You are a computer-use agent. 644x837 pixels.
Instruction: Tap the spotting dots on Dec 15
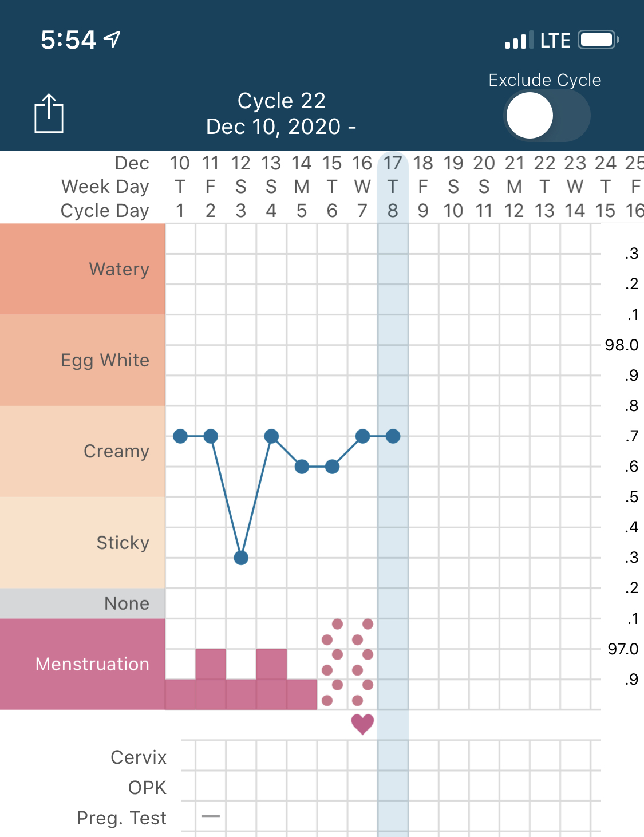[x=332, y=662]
